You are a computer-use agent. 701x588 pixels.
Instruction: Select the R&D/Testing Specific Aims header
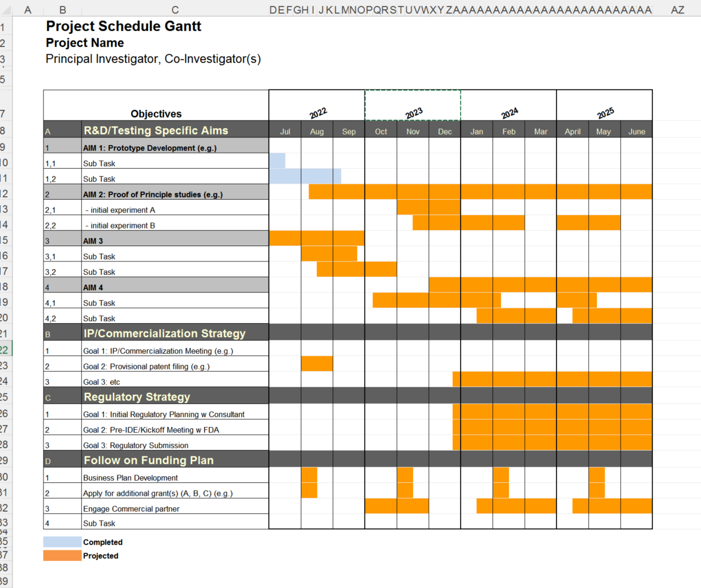pyautogui.click(x=156, y=130)
